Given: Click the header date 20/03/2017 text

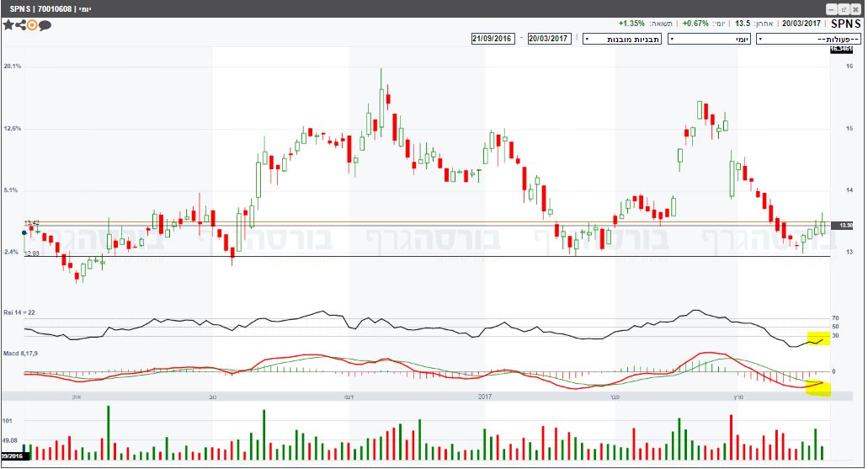Looking at the screenshot, I should (x=801, y=24).
